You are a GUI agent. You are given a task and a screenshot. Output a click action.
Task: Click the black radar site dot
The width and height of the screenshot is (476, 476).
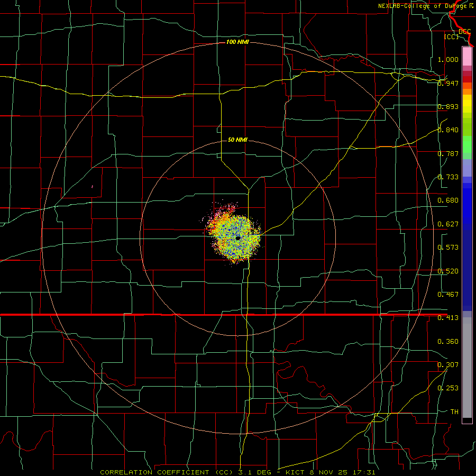(238, 238)
